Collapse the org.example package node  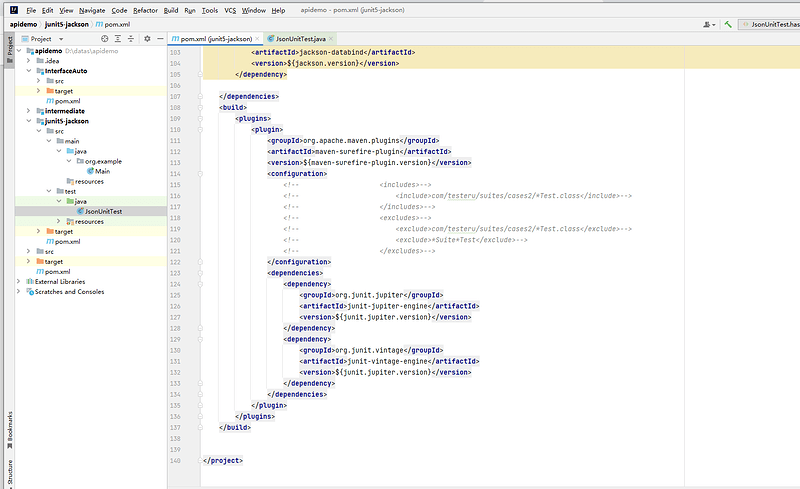(69, 161)
